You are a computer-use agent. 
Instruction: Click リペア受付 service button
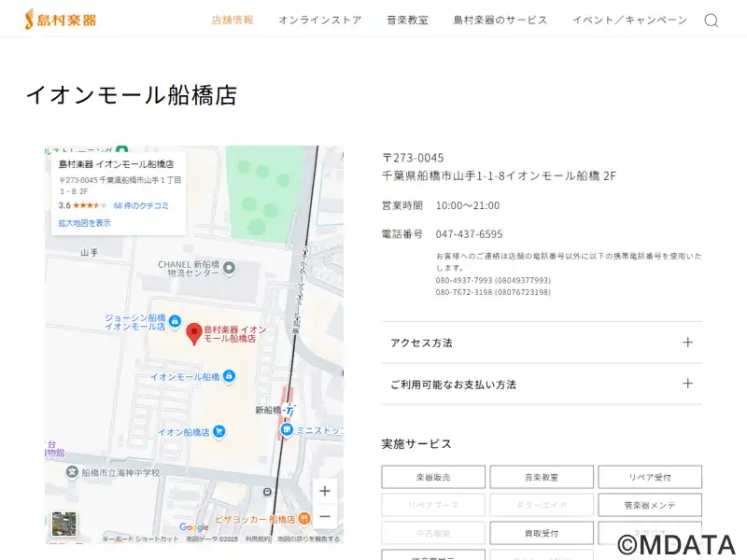coord(650,477)
